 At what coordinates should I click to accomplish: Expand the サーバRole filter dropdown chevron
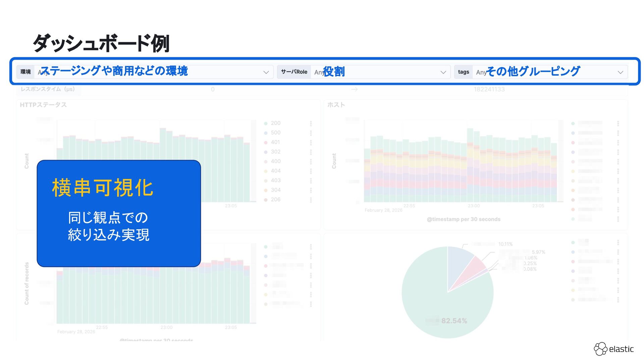click(443, 72)
